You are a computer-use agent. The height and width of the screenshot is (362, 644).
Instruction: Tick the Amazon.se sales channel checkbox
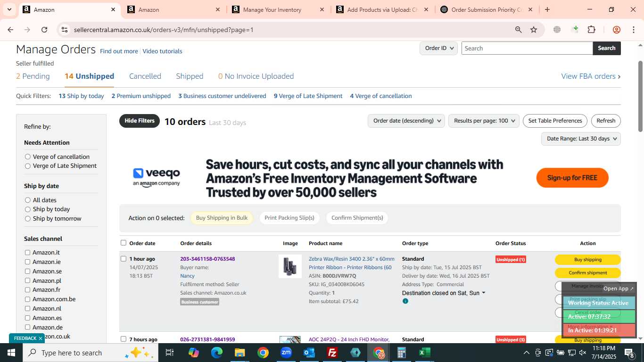[27, 271]
